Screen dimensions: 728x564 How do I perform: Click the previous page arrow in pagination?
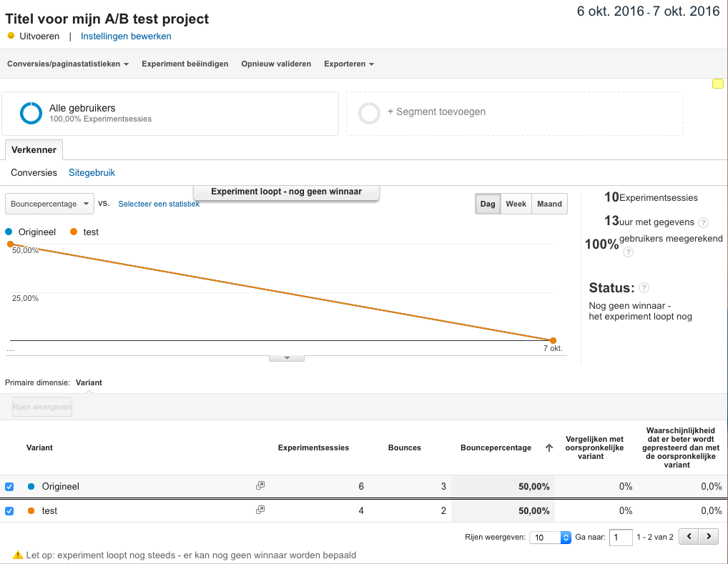[689, 536]
